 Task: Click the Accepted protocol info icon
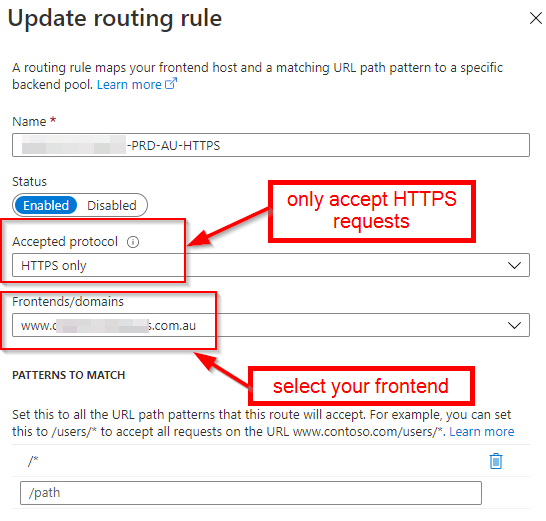click(x=133, y=242)
